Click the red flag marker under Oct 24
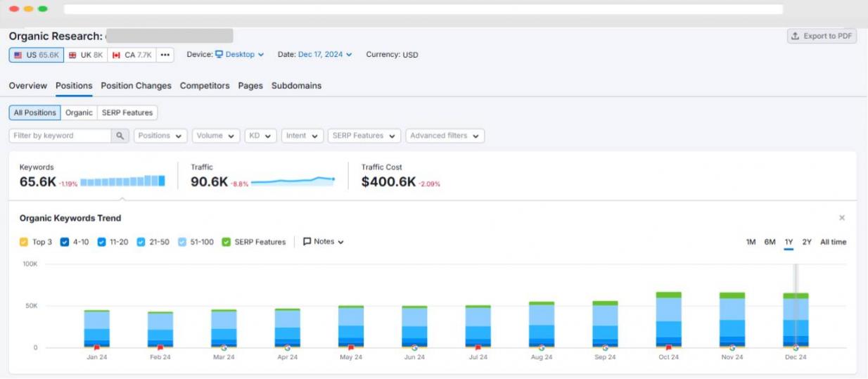868x379 pixels. tap(668, 347)
